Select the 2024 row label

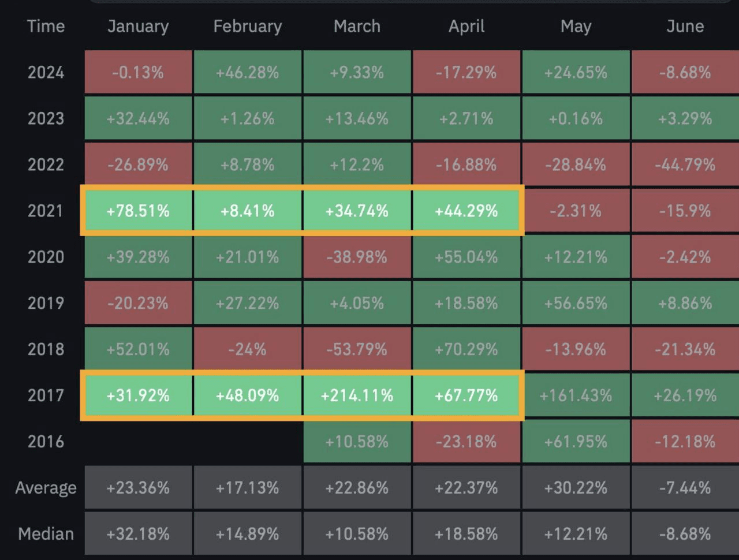click(46, 72)
